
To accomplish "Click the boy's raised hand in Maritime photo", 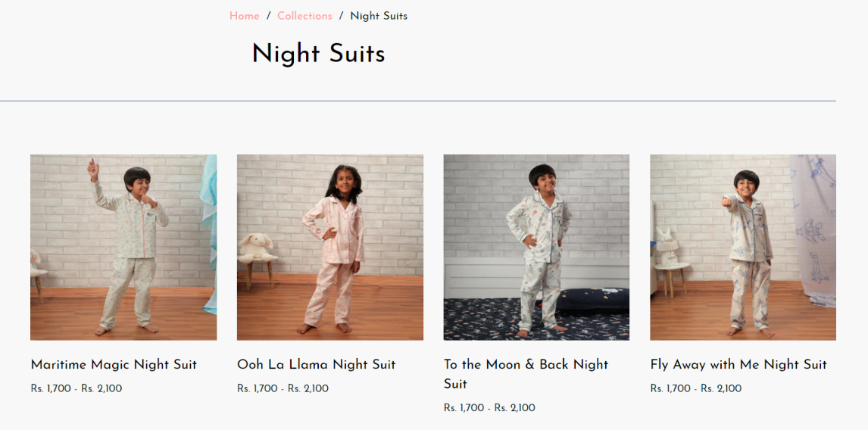I will point(92,166).
